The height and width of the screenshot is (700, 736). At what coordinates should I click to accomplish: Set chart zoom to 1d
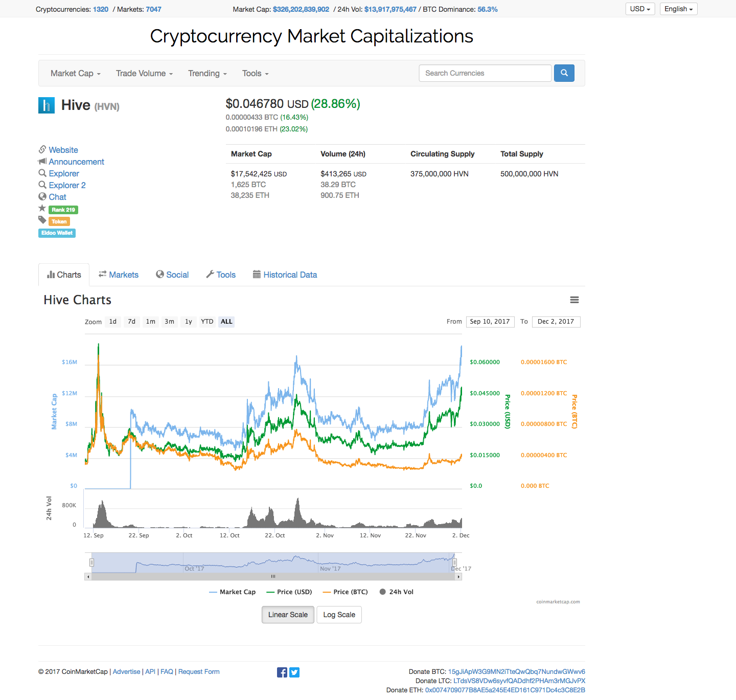113,322
